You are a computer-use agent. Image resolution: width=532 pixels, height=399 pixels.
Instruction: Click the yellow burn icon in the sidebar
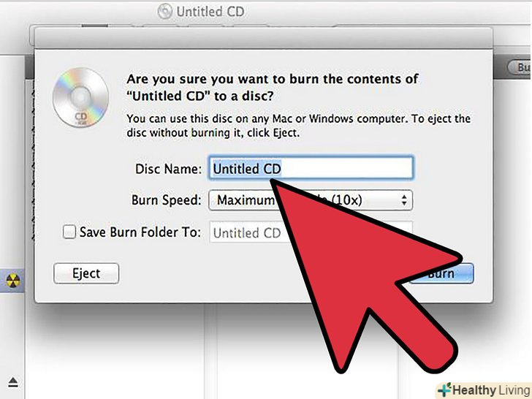[x=13, y=281]
